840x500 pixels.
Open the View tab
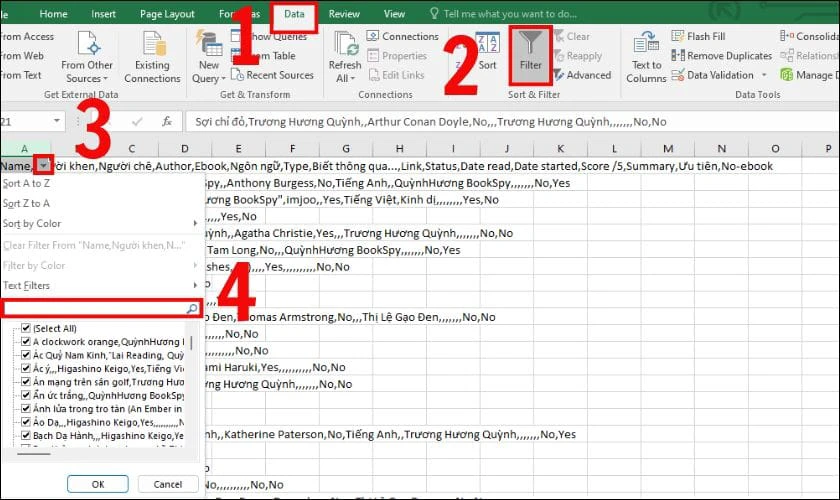click(394, 14)
